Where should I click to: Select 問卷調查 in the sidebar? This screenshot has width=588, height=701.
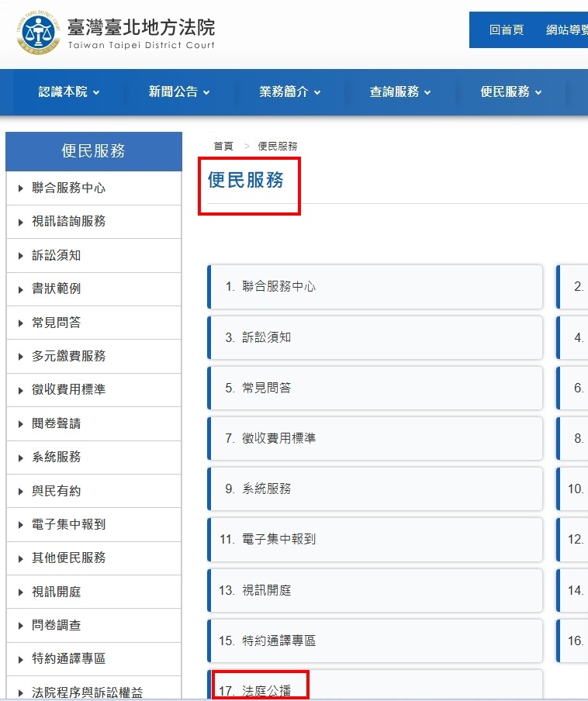[56, 625]
